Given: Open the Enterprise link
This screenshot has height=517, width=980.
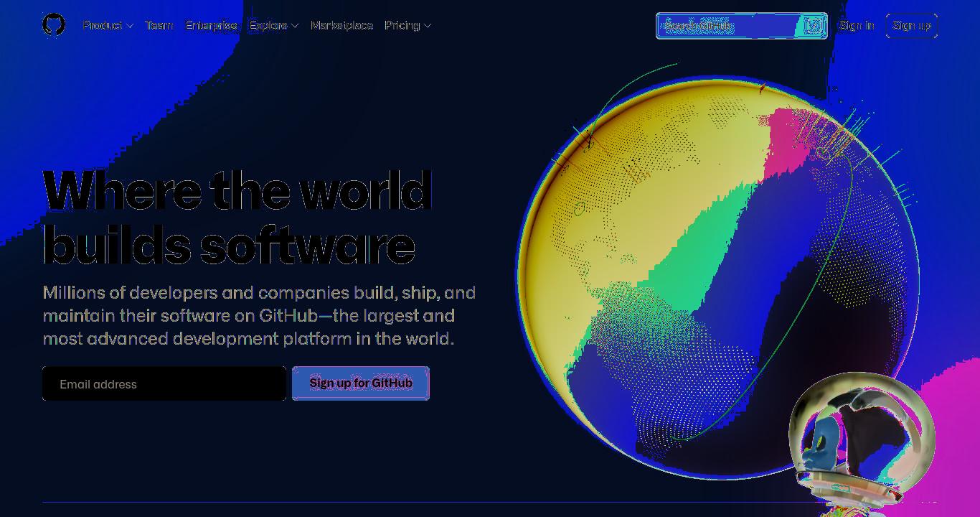Looking at the screenshot, I should (211, 26).
